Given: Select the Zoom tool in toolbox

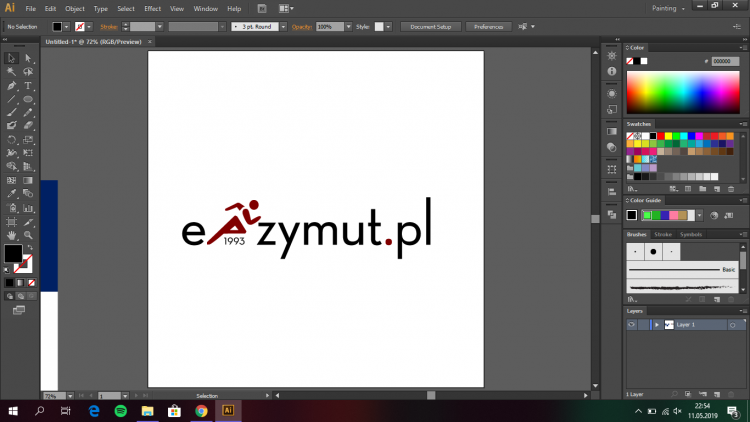Looking at the screenshot, I should tap(28, 234).
